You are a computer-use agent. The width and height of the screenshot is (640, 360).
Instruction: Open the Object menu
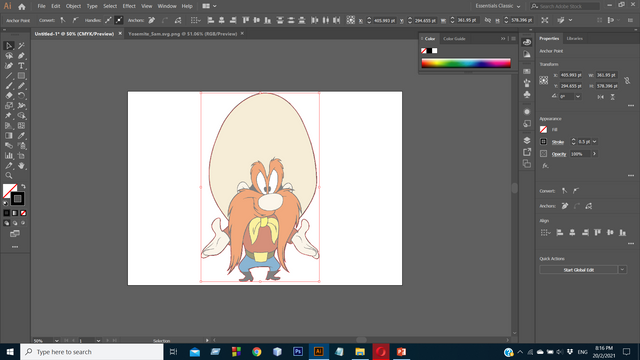click(x=73, y=6)
